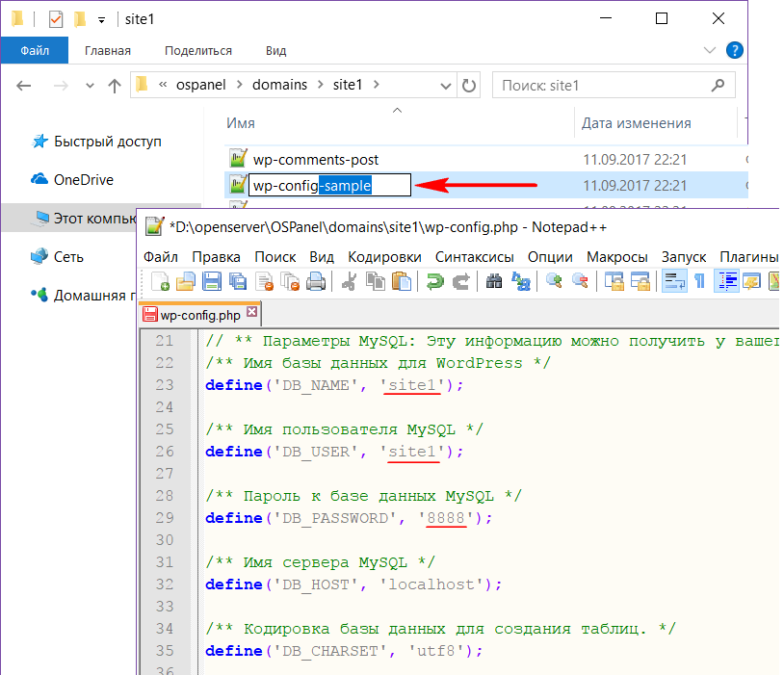Switch to the Главная ribbon tab in Explorer
Screen dimensions: 784x675
108,50
